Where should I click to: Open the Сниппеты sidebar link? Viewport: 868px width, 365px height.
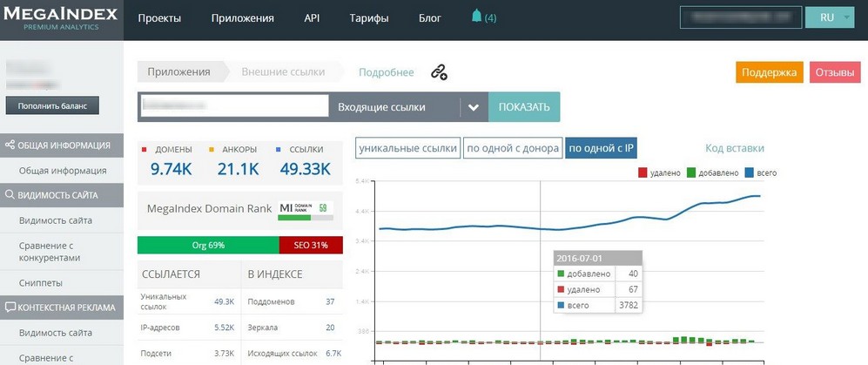[x=40, y=283]
